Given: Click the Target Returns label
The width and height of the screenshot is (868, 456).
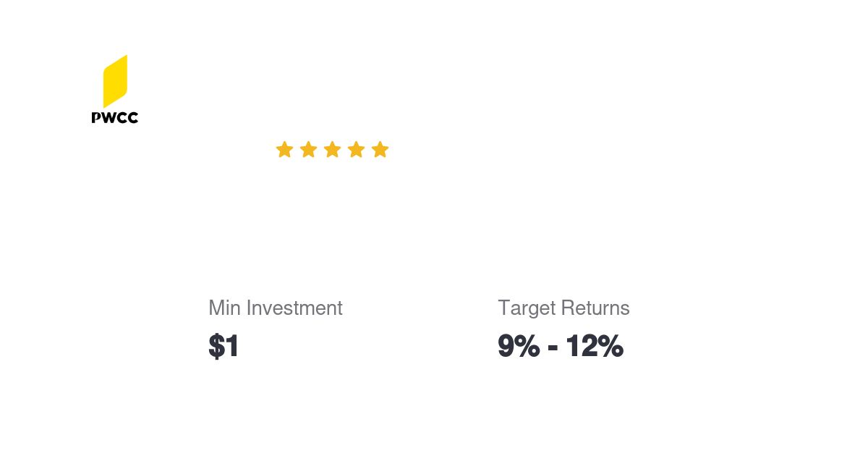Looking at the screenshot, I should coord(563,308).
